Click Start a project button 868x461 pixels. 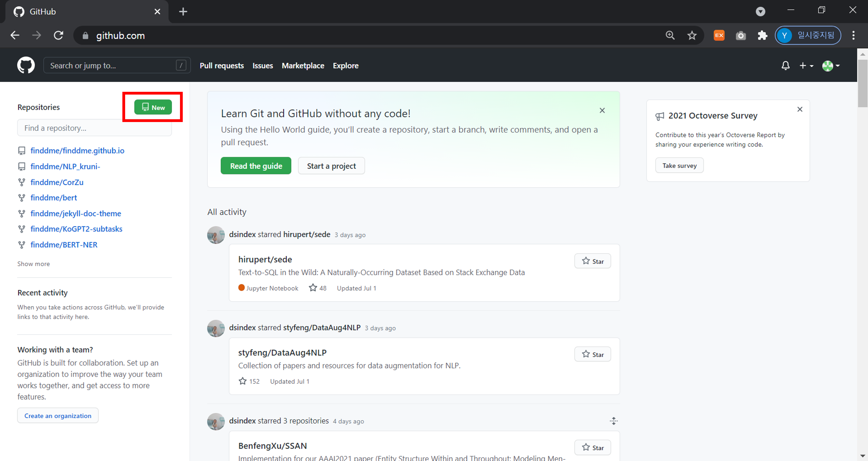coord(331,166)
